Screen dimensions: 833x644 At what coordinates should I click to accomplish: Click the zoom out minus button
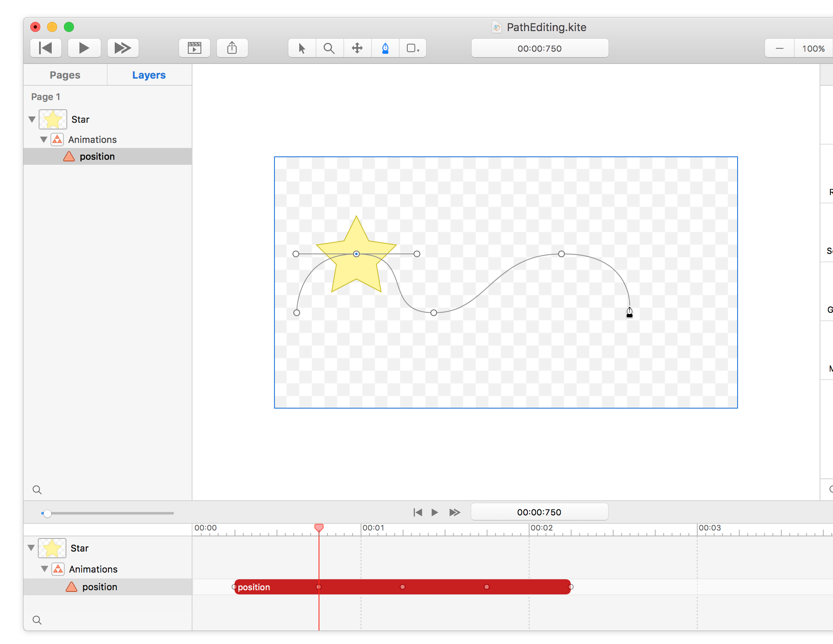pos(779,48)
